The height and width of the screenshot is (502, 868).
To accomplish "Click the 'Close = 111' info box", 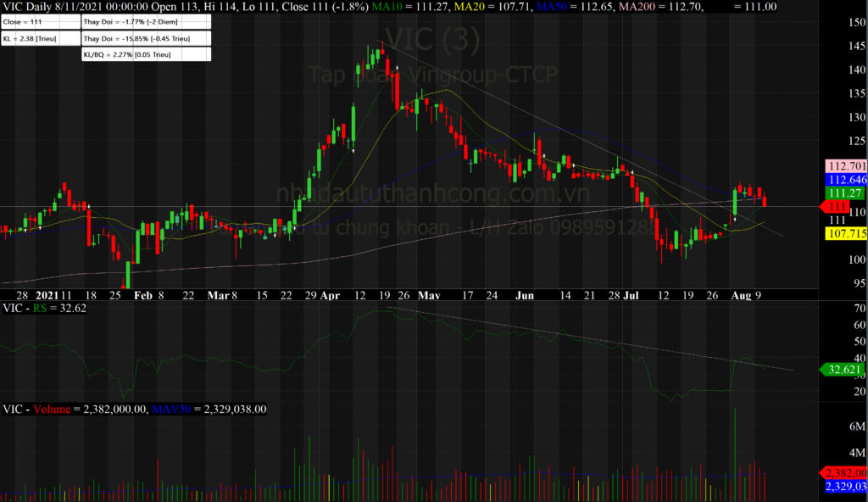I will [40, 23].
